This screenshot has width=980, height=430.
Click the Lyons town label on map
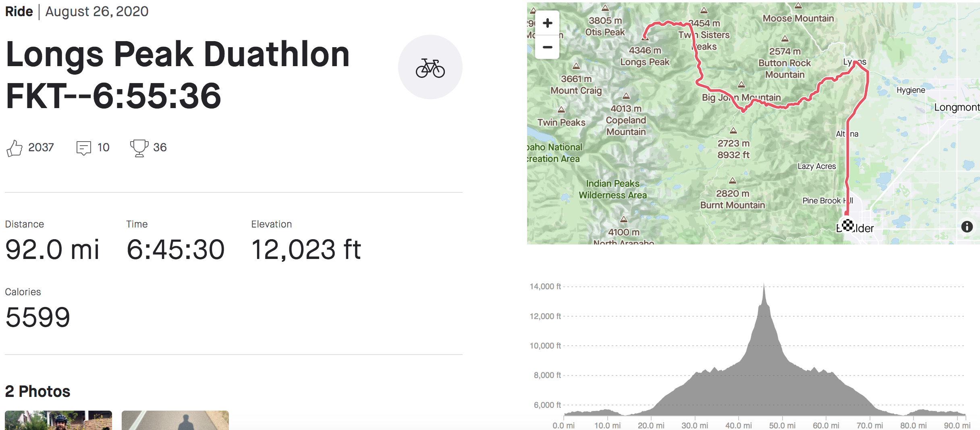tap(854, 62)
